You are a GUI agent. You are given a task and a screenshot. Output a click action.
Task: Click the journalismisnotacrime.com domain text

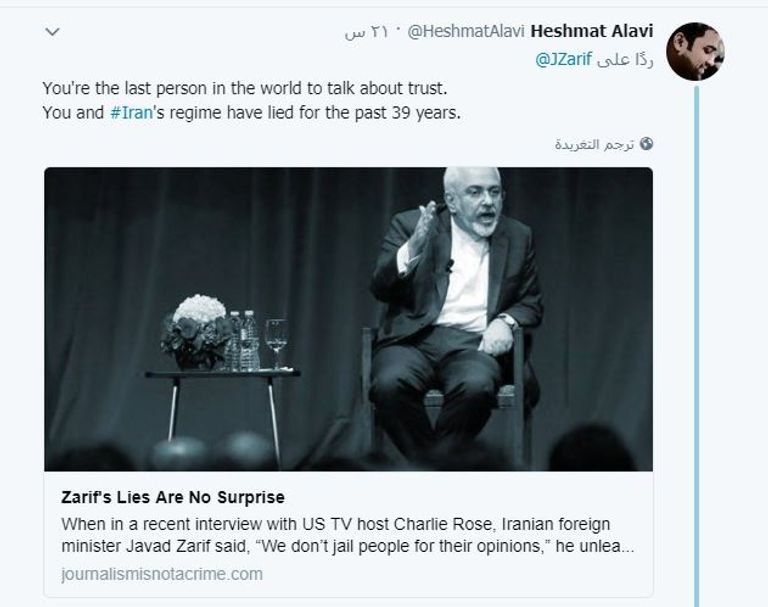click(162, 573)
